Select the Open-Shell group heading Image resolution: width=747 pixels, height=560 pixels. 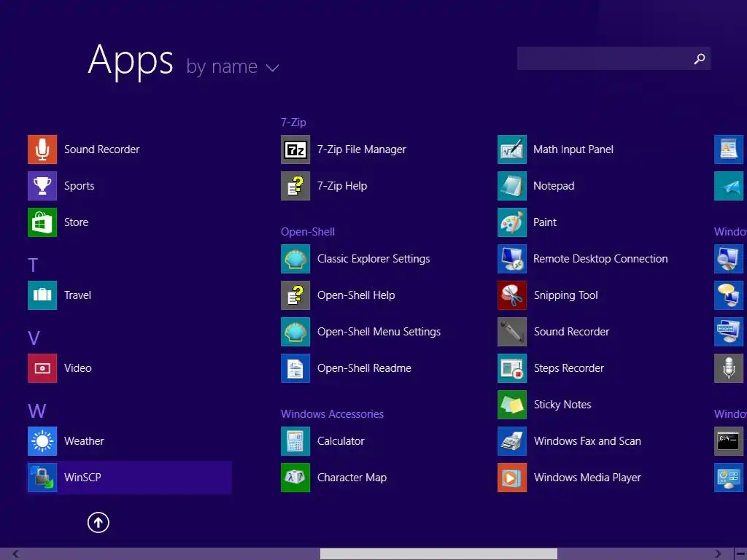click(308, 232)
